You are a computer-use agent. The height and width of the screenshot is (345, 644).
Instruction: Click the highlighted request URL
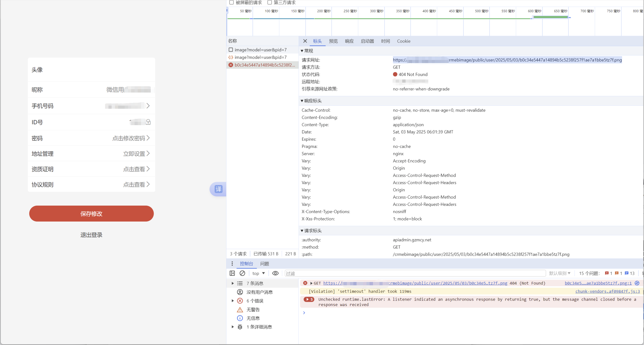pos(507,60)
